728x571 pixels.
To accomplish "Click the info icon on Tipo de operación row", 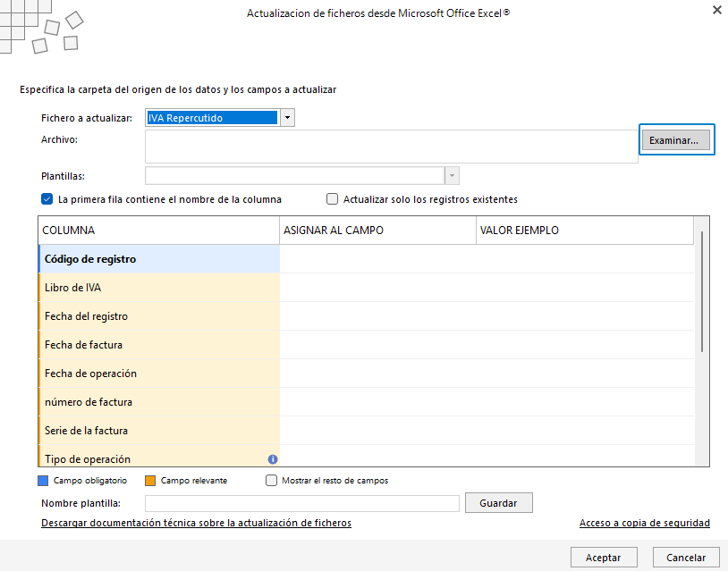I will pos(273,459).
